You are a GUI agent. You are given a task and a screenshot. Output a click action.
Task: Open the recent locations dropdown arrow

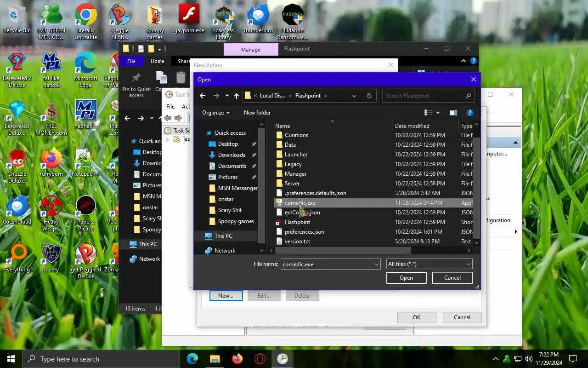[227, 96]
